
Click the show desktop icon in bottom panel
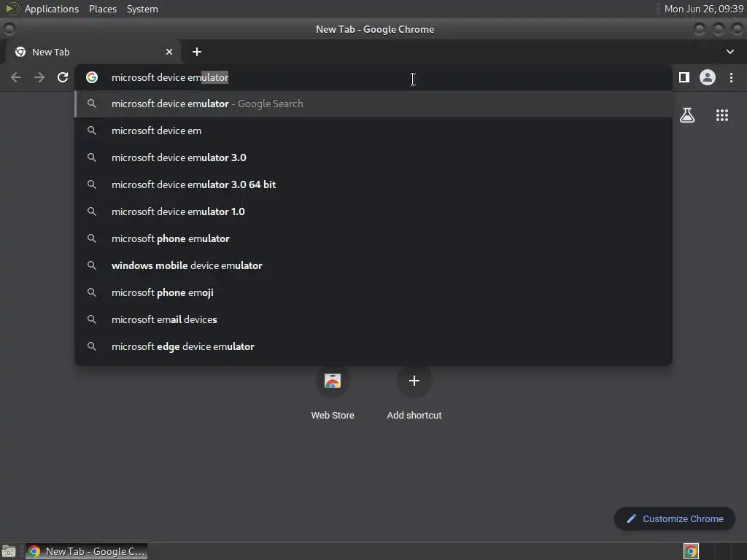click(x=9, y=551)
